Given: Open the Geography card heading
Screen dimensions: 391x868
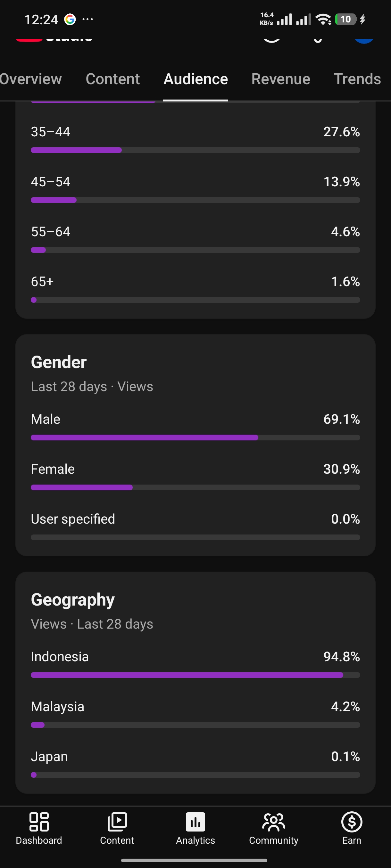Looking at the screenshot, I should pos(73,600).
